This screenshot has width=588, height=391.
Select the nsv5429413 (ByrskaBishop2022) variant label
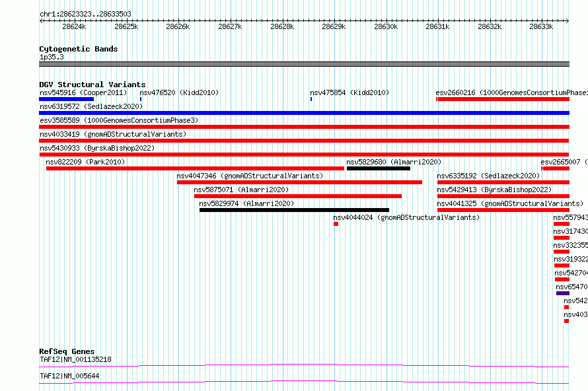coord(494,190)
